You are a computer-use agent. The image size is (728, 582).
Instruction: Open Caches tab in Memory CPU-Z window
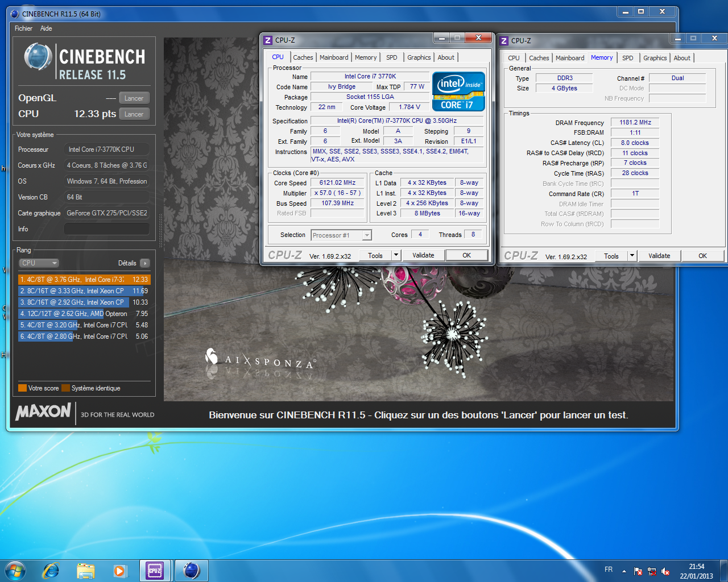(539, 58)
